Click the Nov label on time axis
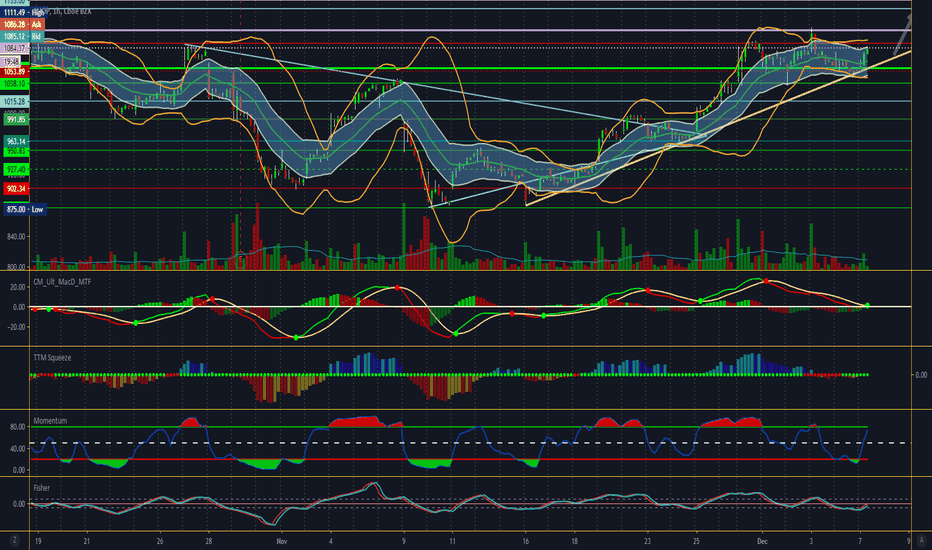 click(282, 541)
